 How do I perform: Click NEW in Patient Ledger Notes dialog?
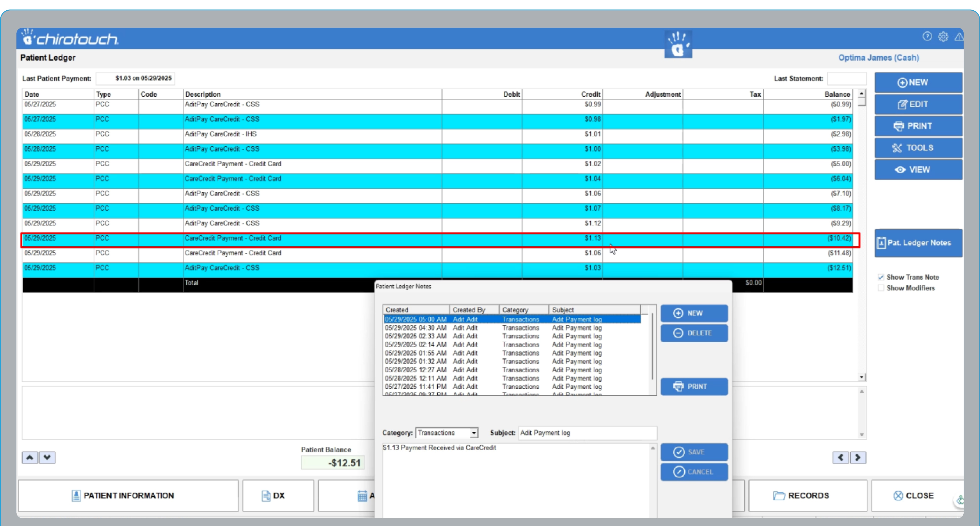[694, 313]
